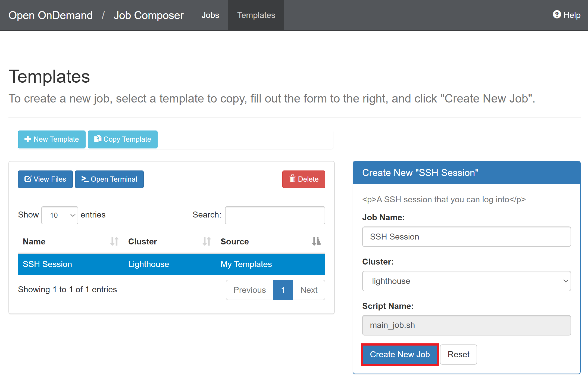
Task: Click the Search input field
Action: (275, 215)
